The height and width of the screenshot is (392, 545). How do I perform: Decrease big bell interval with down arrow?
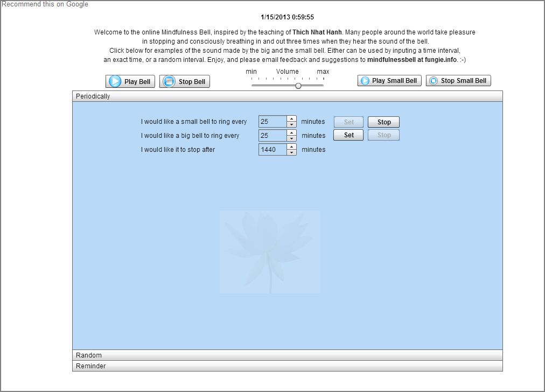291,138
